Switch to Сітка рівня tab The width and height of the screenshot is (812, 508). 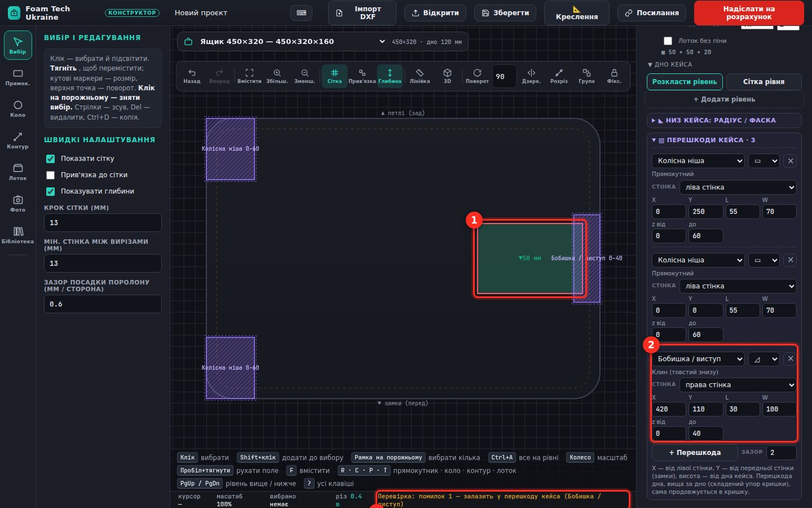coord(764,82)
